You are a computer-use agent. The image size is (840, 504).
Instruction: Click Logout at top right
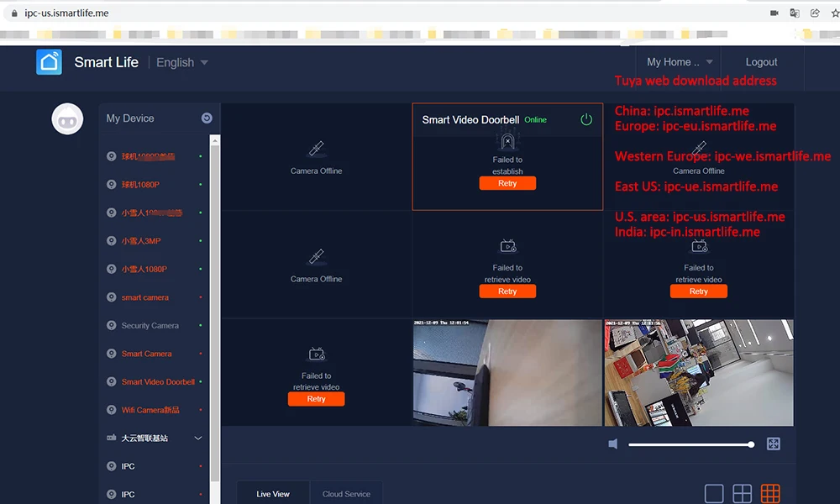(x=760, y=61)
